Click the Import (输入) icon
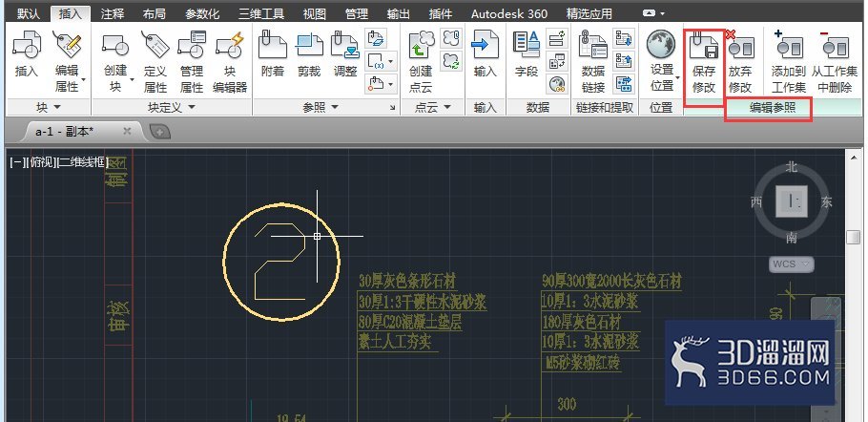 pos(485,54)
